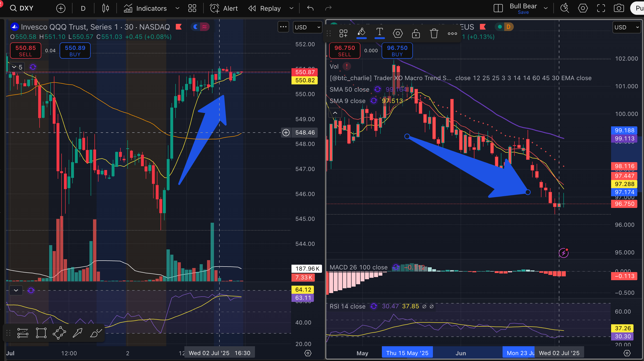
Task: Select the trend line tools icon in bottom toolbar
Action: 23,333
